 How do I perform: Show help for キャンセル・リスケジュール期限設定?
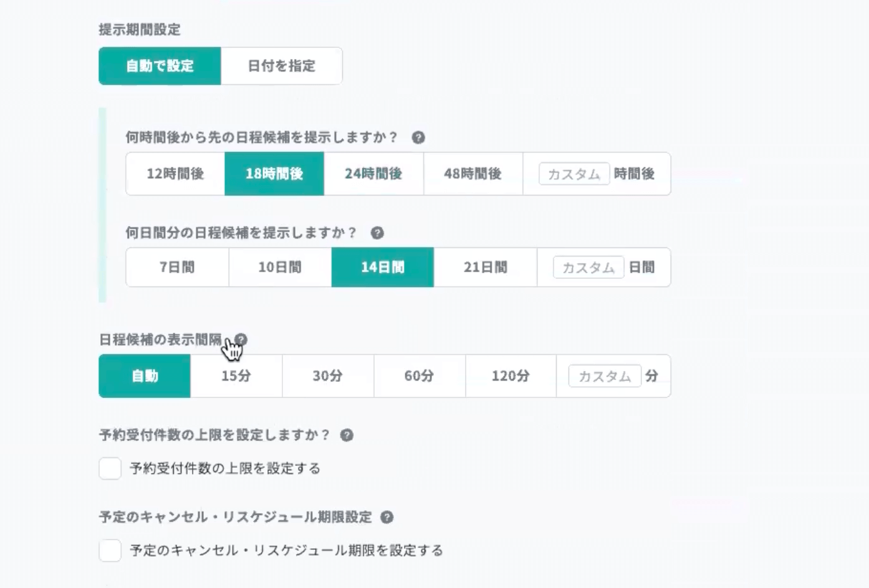[x=386, y=518]
